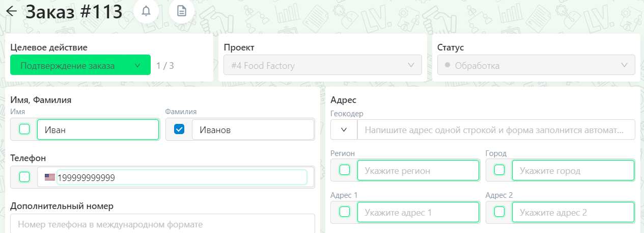Expand the Геокодер chevron dropdown
The image size is (644, 233).
tap(344, 130)
